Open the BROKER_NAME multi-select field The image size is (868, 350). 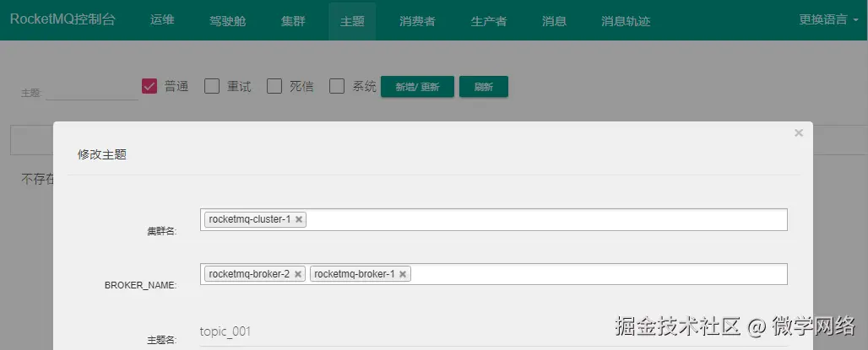494,274
